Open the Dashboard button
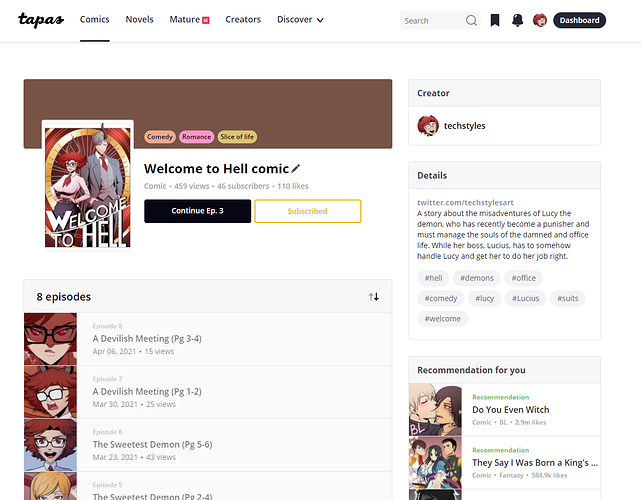This screenshot has width=642, height=500. pos(579,20)
